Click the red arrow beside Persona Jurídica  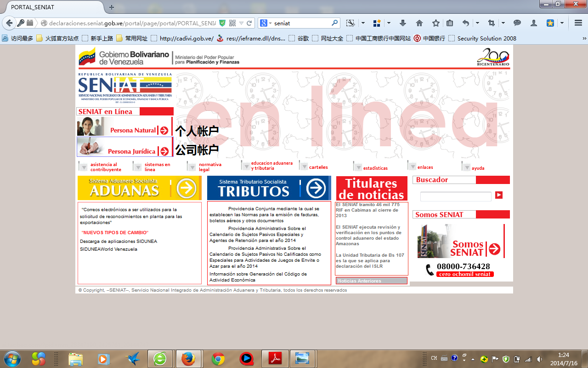click(x=164, y=151)
